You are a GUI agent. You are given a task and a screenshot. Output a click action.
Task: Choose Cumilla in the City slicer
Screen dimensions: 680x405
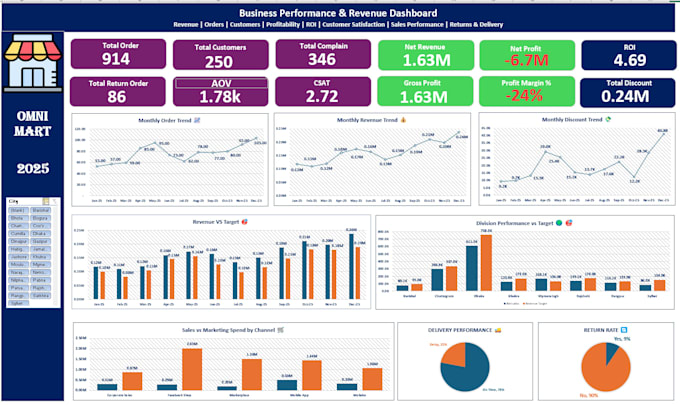point(18,234)
